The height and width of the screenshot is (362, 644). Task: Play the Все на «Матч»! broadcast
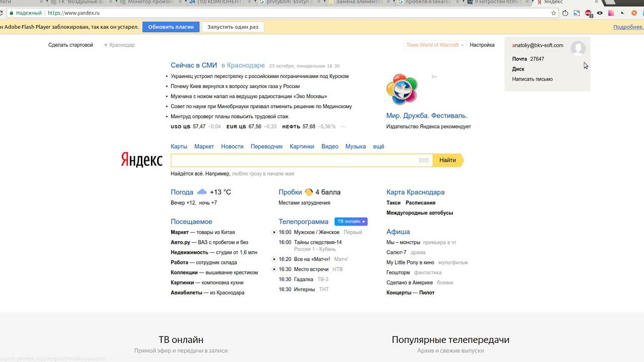click(274, 259)
